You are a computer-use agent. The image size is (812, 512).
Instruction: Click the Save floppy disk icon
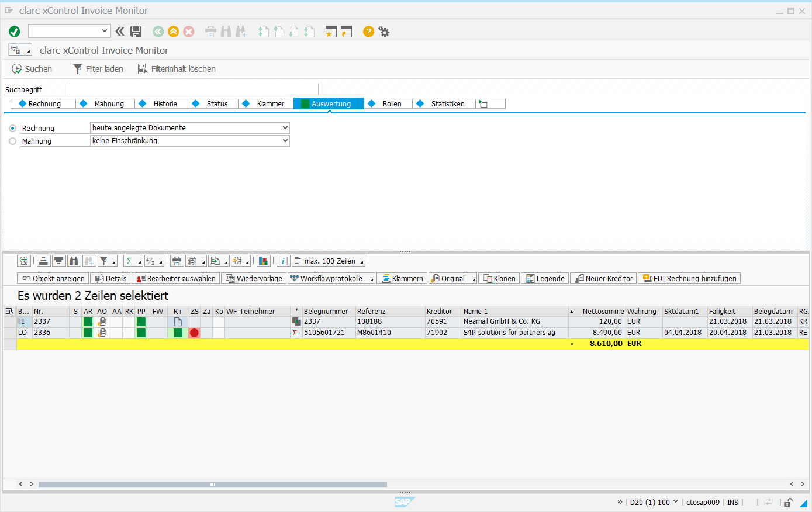coord(136,32)
